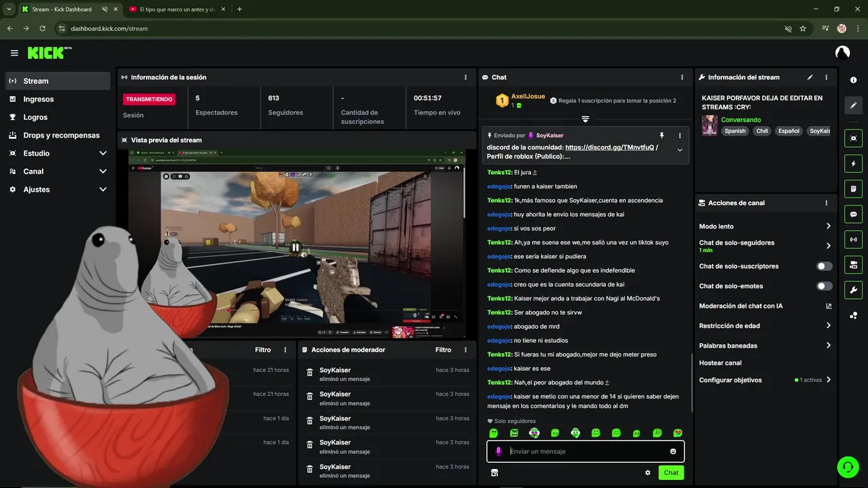The width and height of the screenshot is (868, 488).
Task: Open the discord.gg community link
Action: [x=609, y=147]
